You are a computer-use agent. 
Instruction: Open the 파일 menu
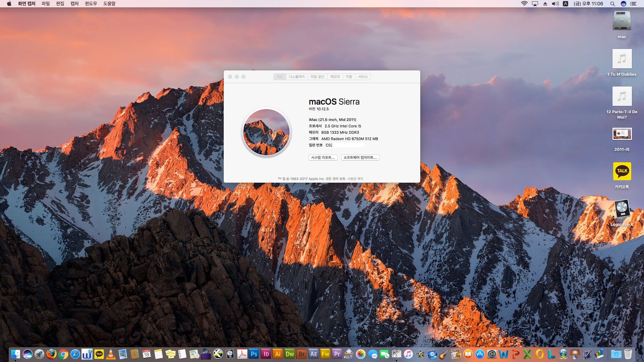pyautogui.click(x=46, y=4)
